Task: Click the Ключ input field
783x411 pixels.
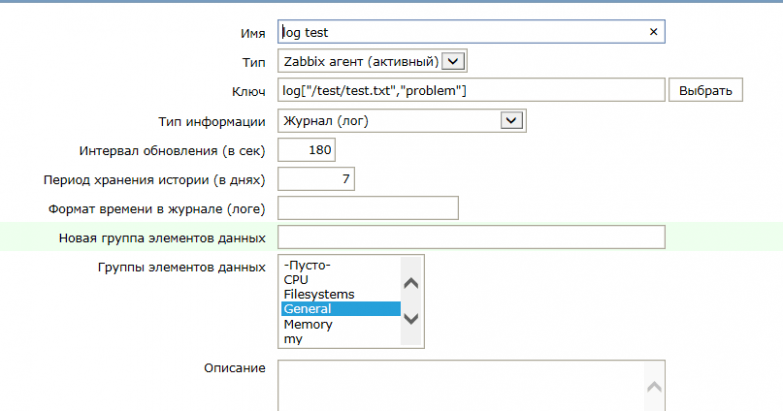Action: (x=471, y=91)
